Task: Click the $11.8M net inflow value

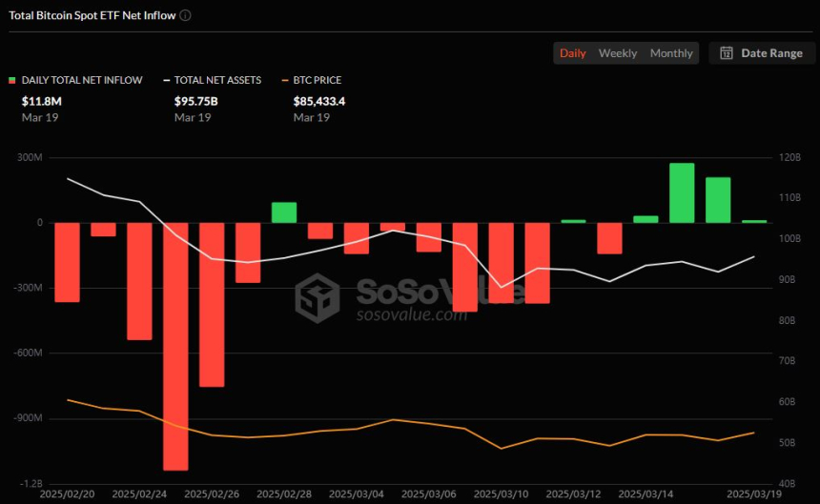Action: tap(41, 101)
